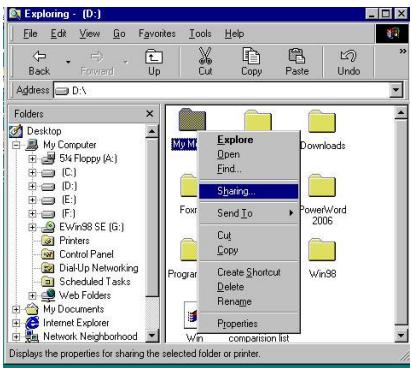
Task: Select the (D:) drive in tree
Action: coord(69,186)
